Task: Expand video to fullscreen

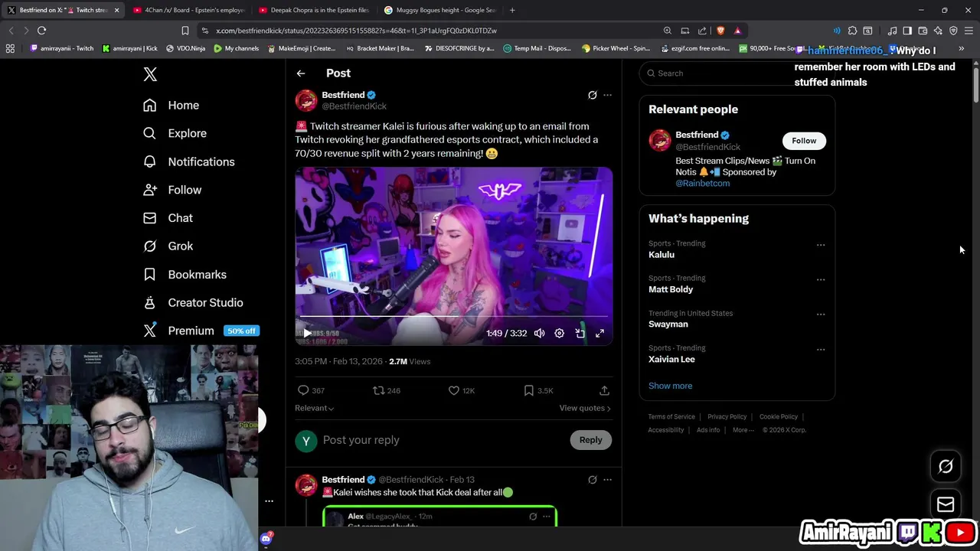Action: pyautogui.click(x=599, y=333)
